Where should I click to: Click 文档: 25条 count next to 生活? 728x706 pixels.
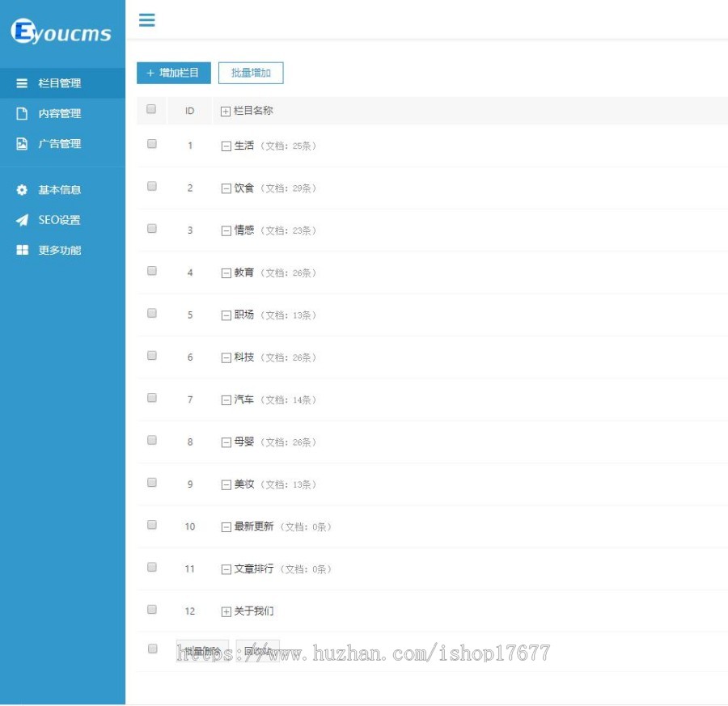tap(288, 146)
